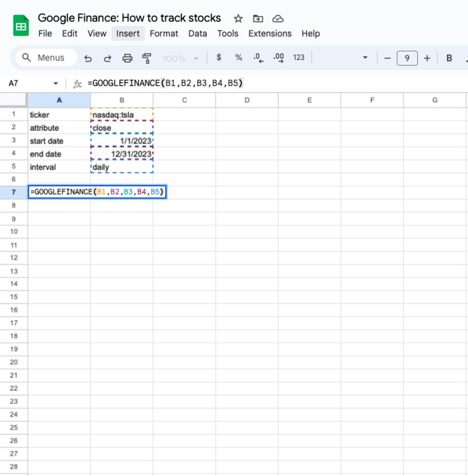Screen dimensions: 468x476
Task: Format selection as currency
Action: tap(219, 58)
